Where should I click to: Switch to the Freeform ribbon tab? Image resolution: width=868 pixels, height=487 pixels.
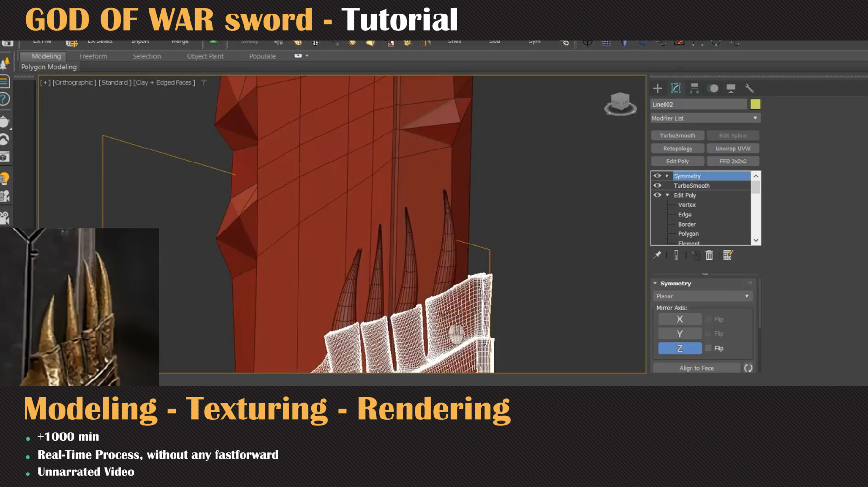coord(93,56)
